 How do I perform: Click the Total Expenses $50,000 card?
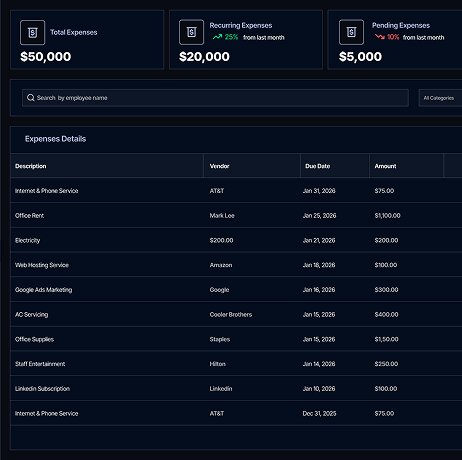click(87, 40)
